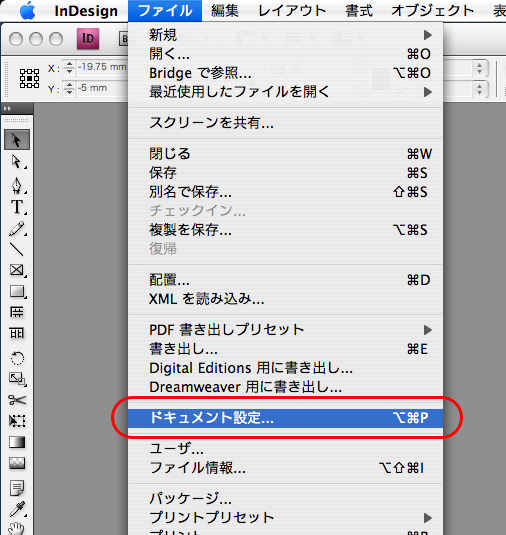Select the Hand tool

pyautogui.click(x=17, y=528)
